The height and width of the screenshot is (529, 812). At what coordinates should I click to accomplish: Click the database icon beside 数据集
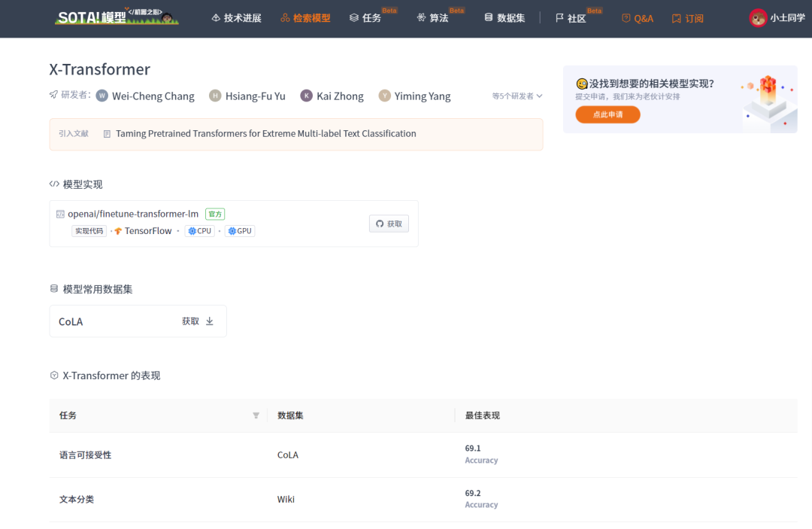coord(489,17)
